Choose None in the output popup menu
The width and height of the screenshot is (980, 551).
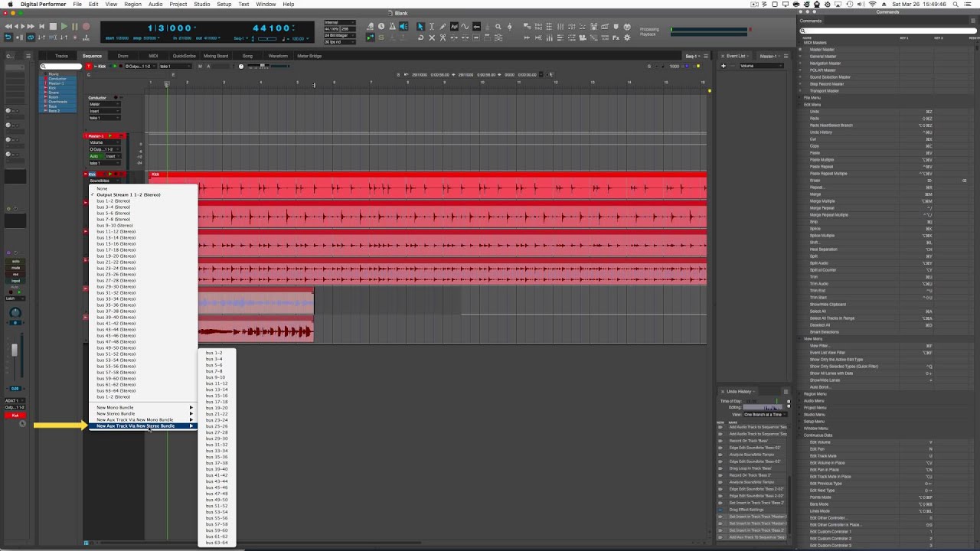[142, 188]
